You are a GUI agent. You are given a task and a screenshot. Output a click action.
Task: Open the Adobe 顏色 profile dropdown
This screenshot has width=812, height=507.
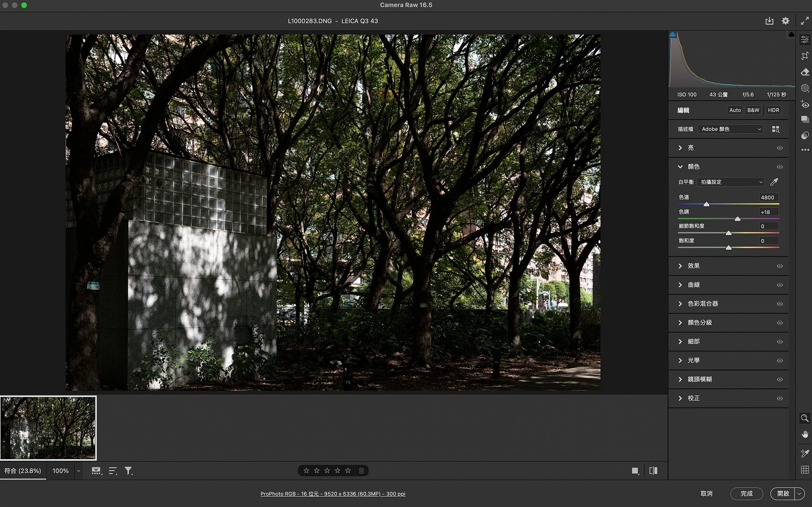(x=730, y=129)
